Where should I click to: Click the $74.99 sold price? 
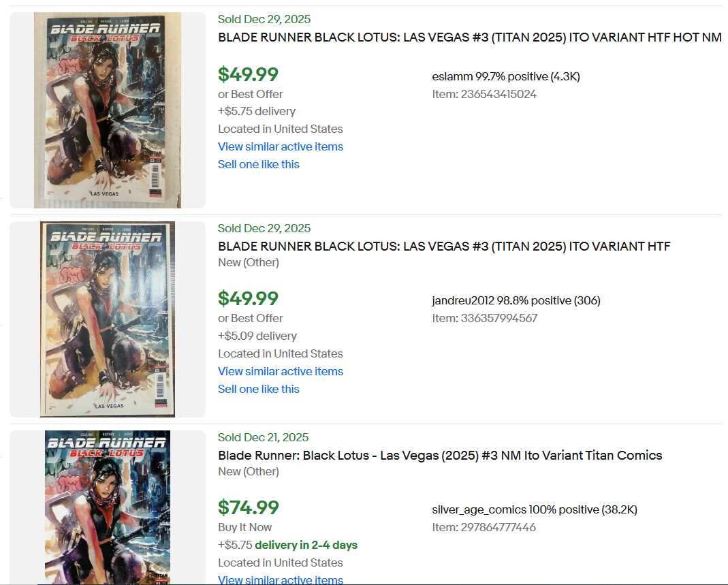point(248,508)
